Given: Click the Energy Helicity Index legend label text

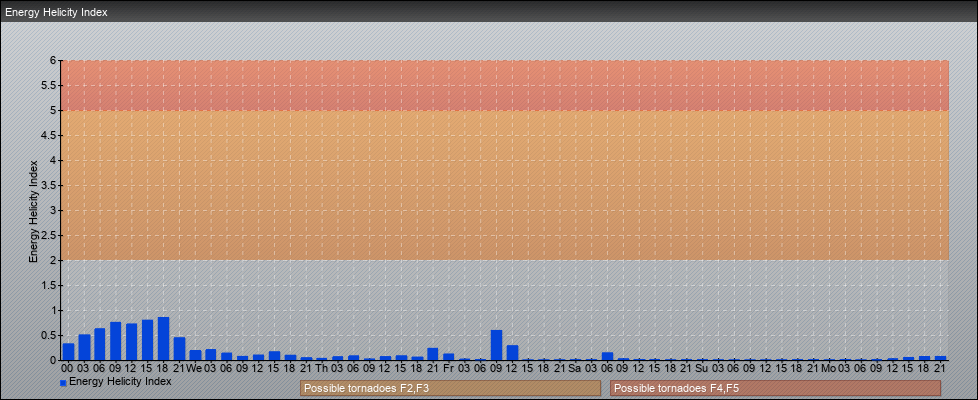Looking at the screenshot, I should click(x=120, y=381).
